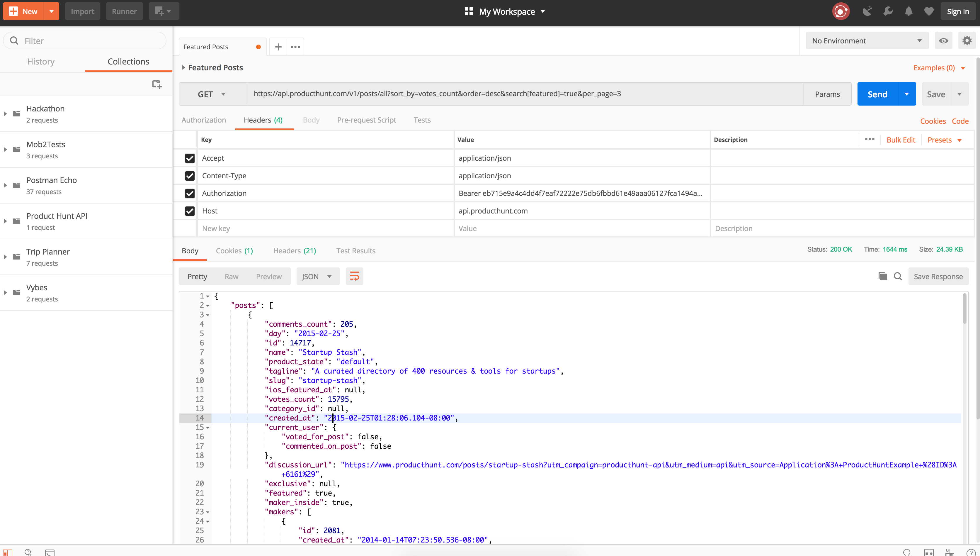Image resolution: width=980 pixels, height=556 pixels.
Task: Click the Bulk Edit link
Action: click(901, 140)
